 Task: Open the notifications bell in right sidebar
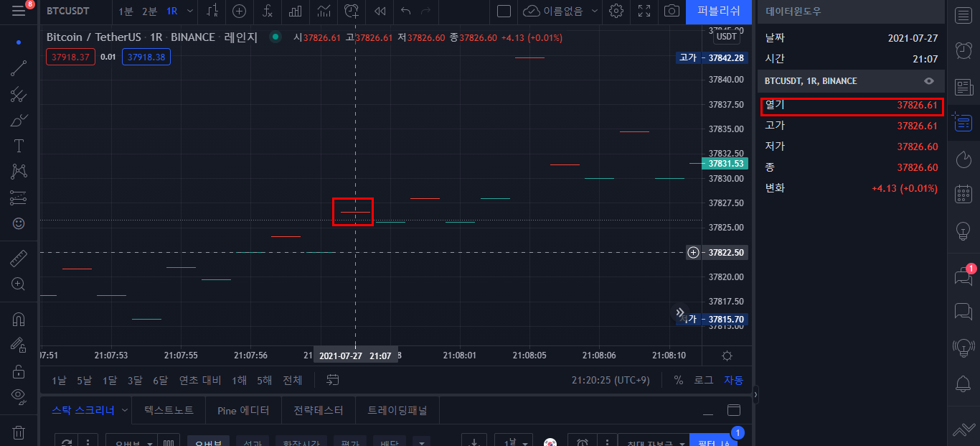963,384
